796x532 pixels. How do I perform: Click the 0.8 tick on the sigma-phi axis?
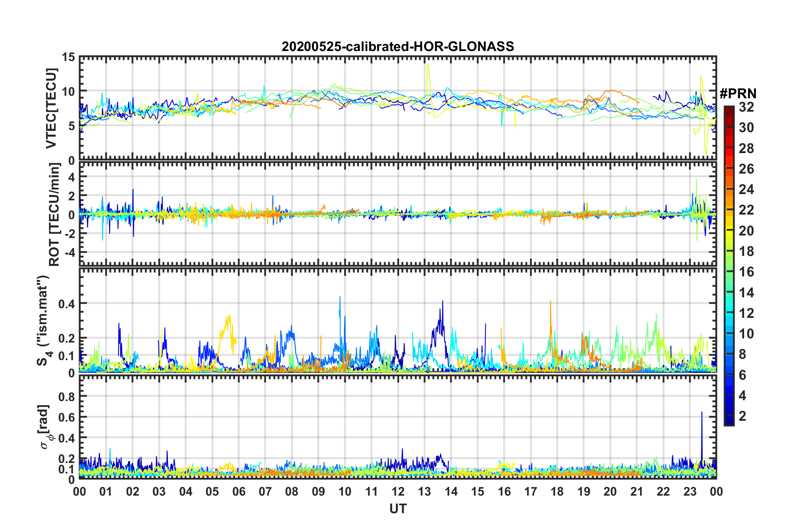click(67, 396)
